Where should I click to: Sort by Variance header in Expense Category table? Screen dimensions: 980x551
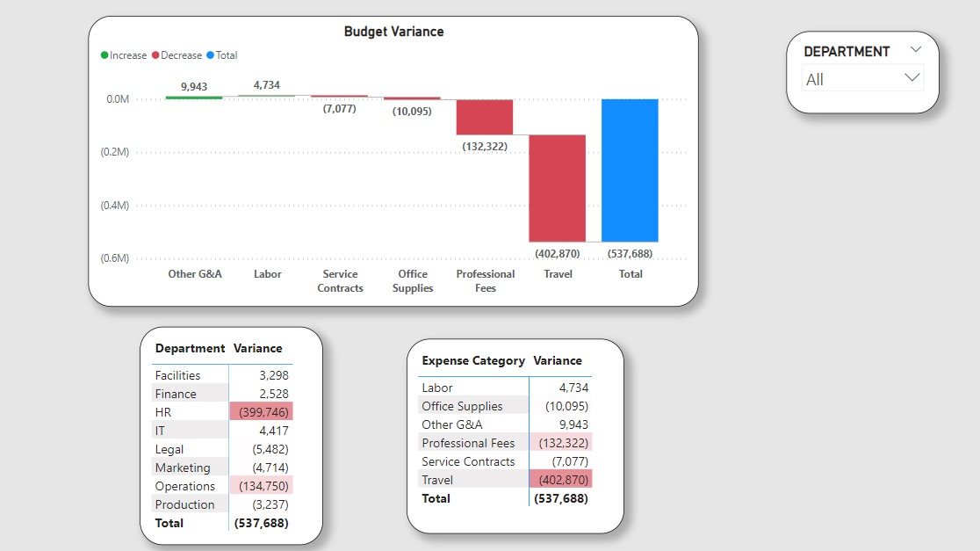[558, 361]
